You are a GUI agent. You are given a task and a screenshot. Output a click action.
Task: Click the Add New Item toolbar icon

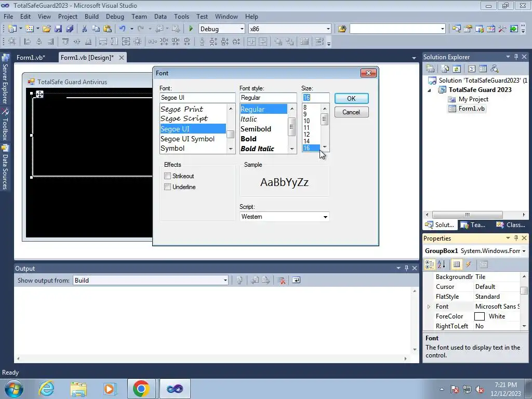(30, 29)
